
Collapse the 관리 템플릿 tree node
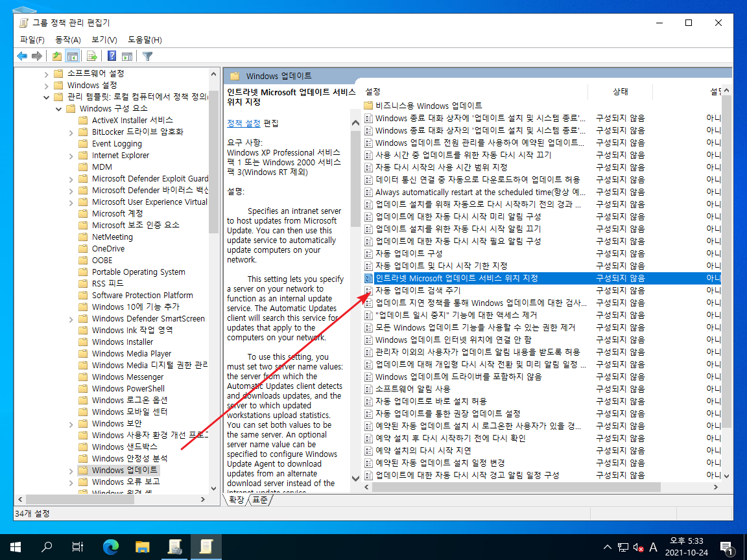tap(46, 97)
